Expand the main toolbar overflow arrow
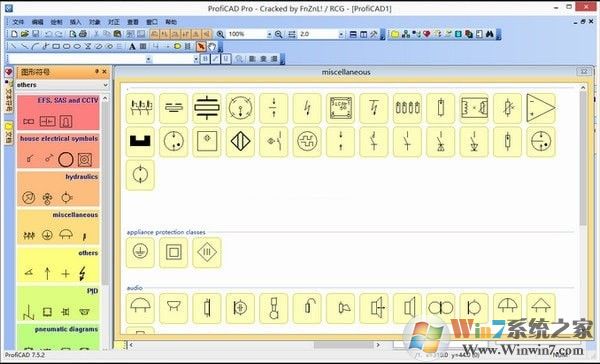This screenshot has height=364, width=600. pos(382,35)
